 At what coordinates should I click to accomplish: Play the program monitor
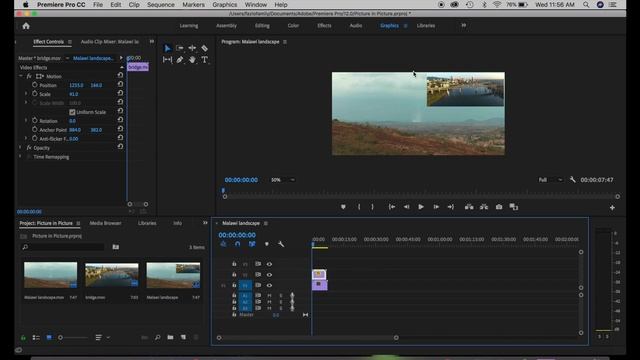click(421, 207)
